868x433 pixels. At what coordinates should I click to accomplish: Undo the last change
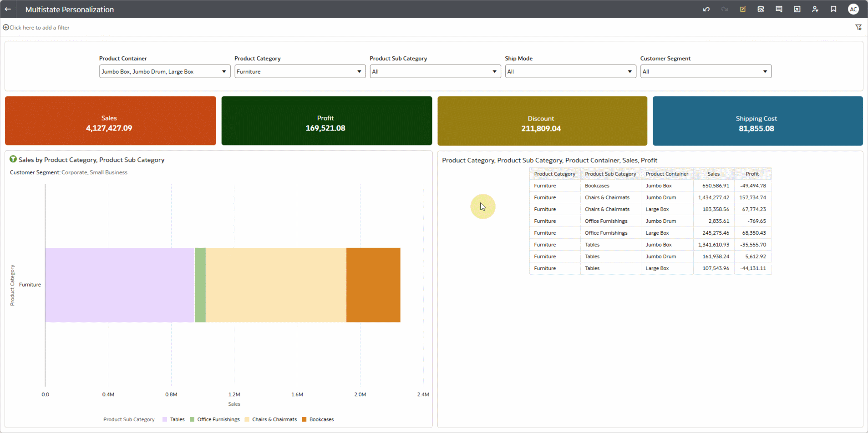pyautogui.click(x=706, y=9)
